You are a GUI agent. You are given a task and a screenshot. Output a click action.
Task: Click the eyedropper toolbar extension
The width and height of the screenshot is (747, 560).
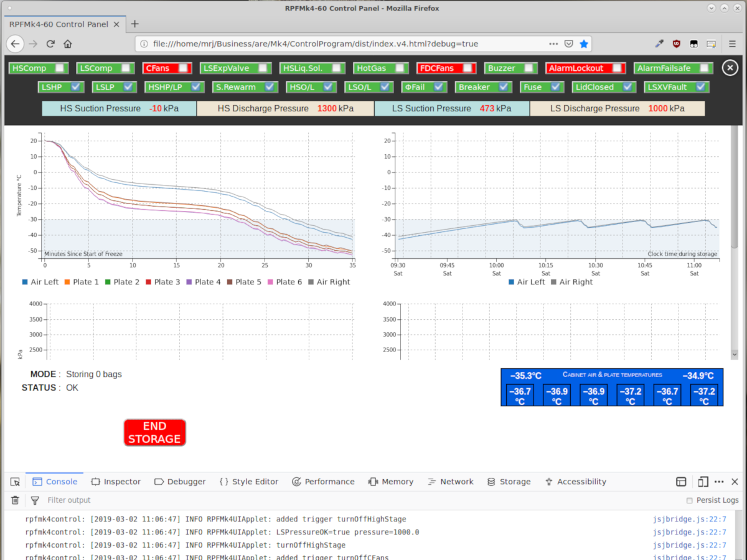tap(660, 44)
